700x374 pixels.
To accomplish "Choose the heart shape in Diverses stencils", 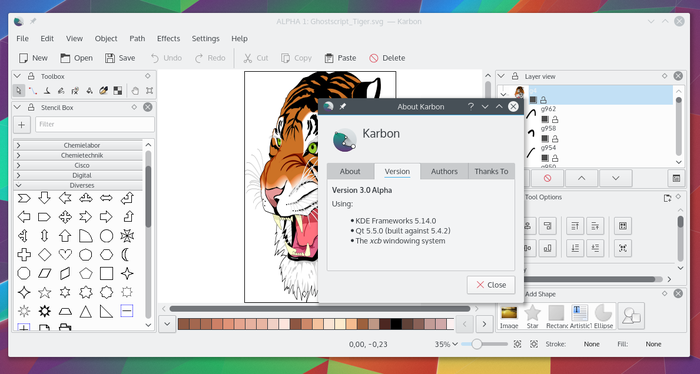I will click(65, 255).
